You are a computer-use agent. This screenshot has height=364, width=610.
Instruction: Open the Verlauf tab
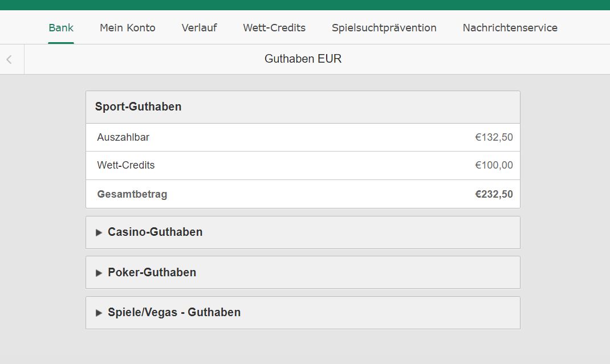(x=199, y=27)
